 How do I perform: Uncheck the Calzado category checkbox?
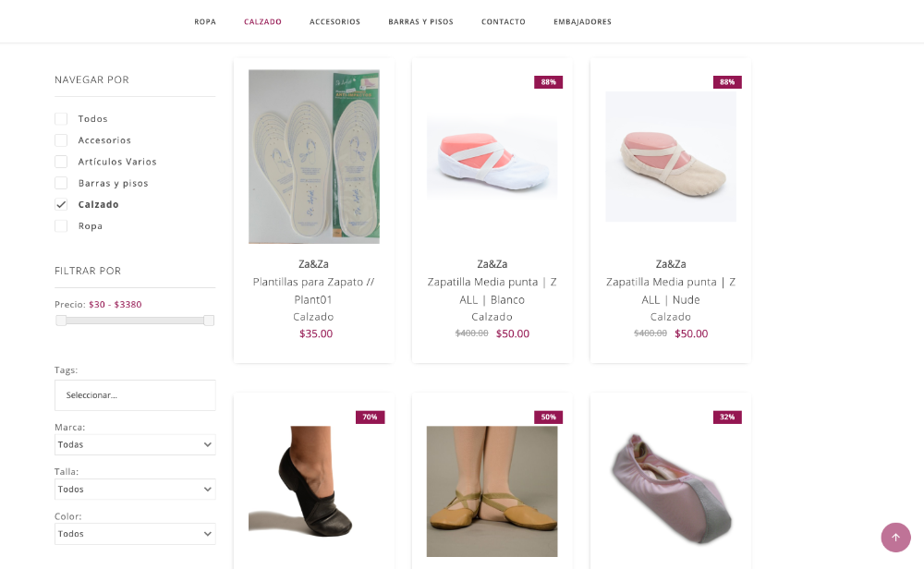(61, 204)
